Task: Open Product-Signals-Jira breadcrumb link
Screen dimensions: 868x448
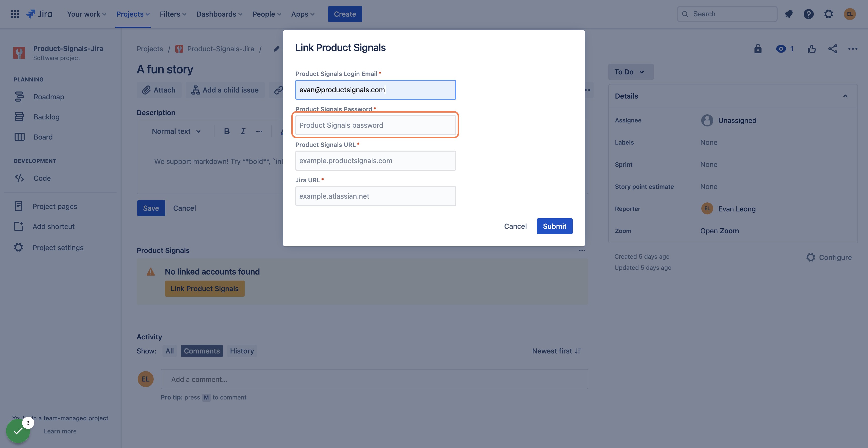Action: pyautogui.click(x=220, y=49)
